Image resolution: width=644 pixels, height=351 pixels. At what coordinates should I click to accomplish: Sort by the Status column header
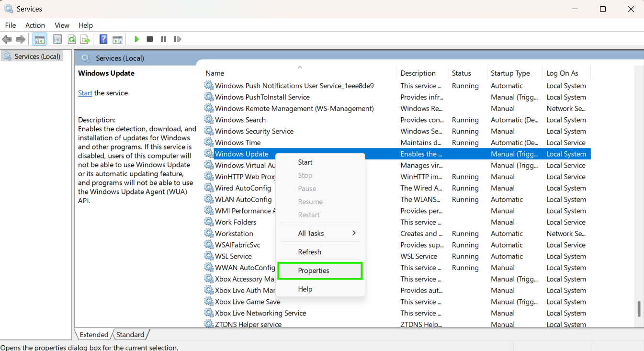467,73
